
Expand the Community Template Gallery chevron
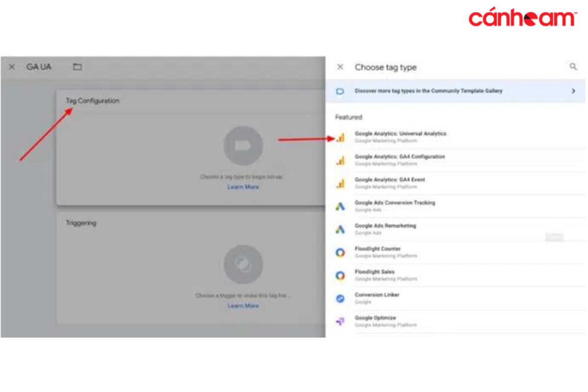pos(573,91)
